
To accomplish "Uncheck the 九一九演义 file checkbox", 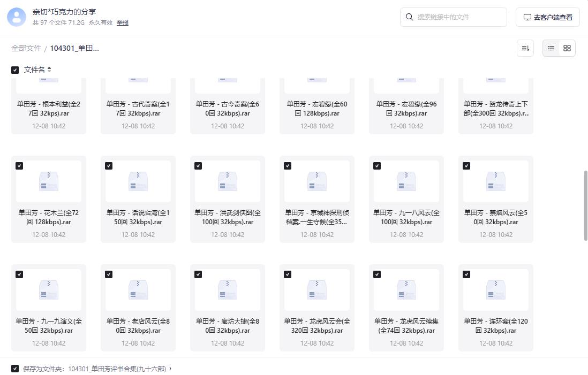I will (19, 274).
